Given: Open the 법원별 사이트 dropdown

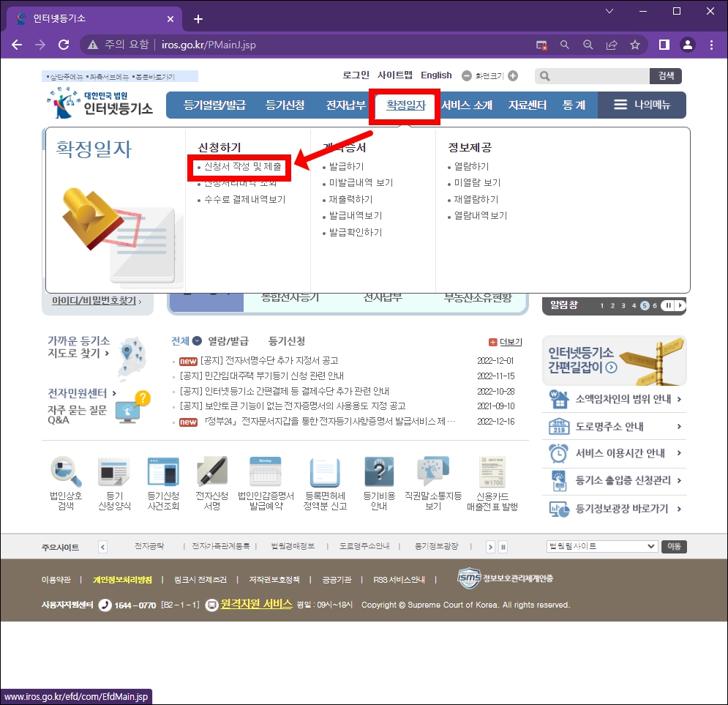Looking at the screenshot, I should click(x=601, y=546).
